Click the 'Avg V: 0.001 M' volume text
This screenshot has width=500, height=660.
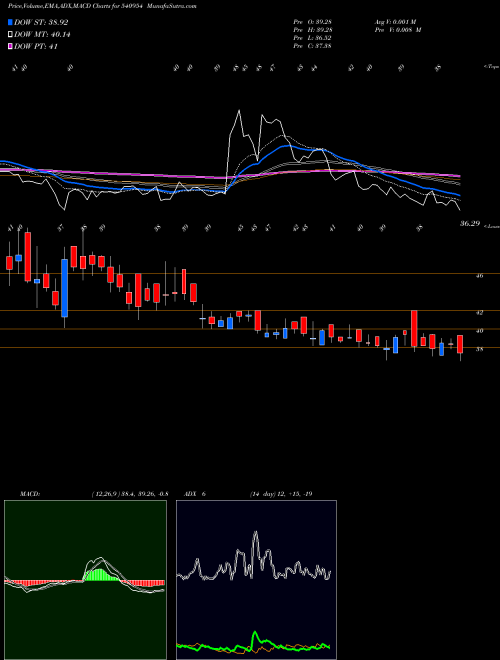[398, 21]
